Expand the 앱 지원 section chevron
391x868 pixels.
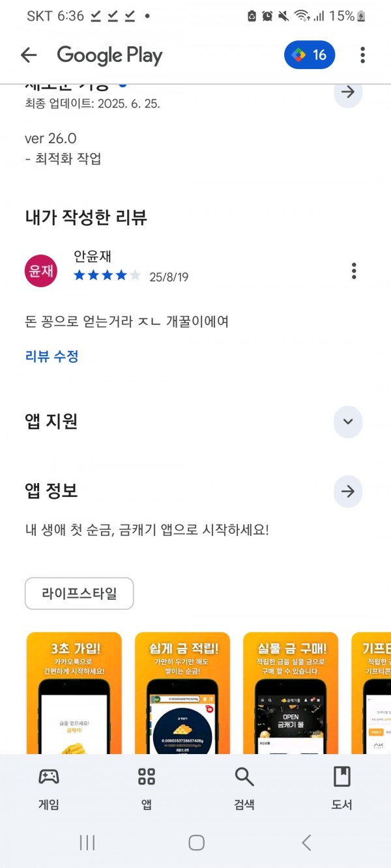click(348, 422)
